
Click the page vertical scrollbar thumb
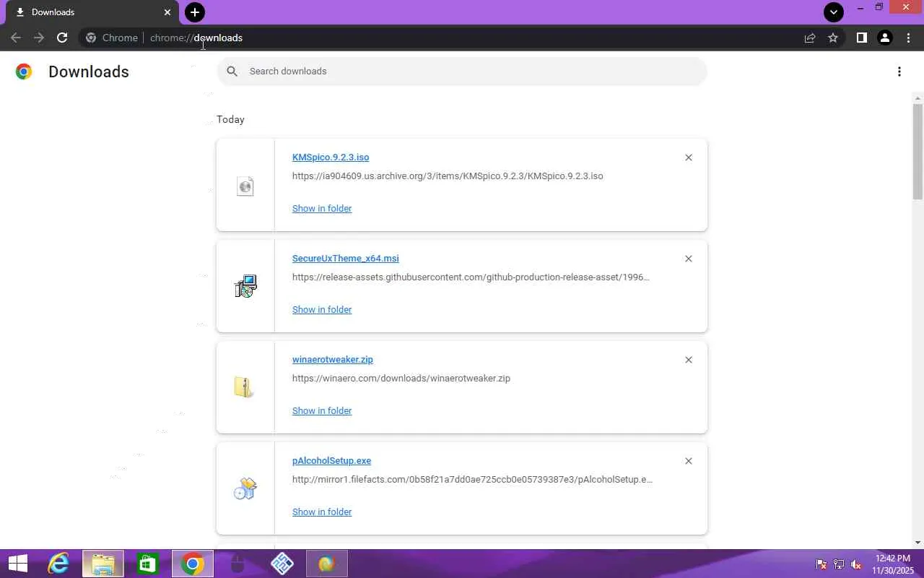tap(918, 151)
